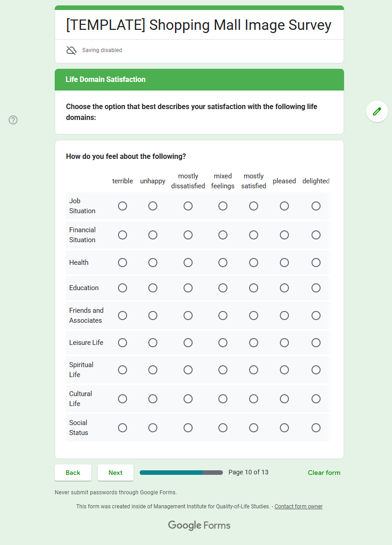Select 'mixed feelings' for Health
Viewport: 392px width, 545px height.
223,263
